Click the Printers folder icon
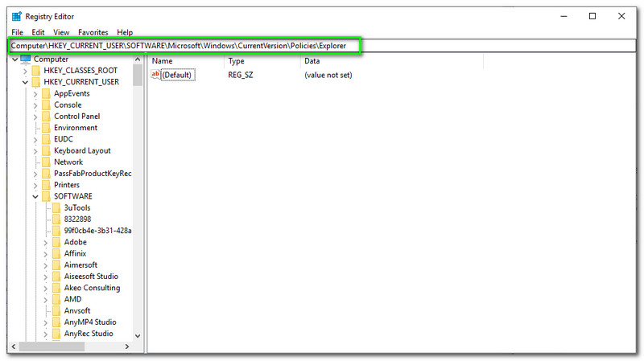Image resolution: width=644 pixels, height=361 pixels. point(47,185)
